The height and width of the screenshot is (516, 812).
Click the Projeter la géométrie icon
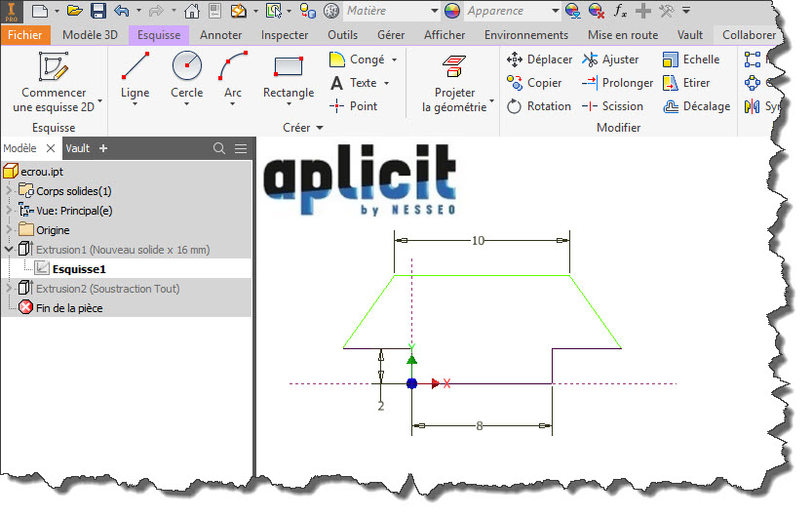(454, 66)
